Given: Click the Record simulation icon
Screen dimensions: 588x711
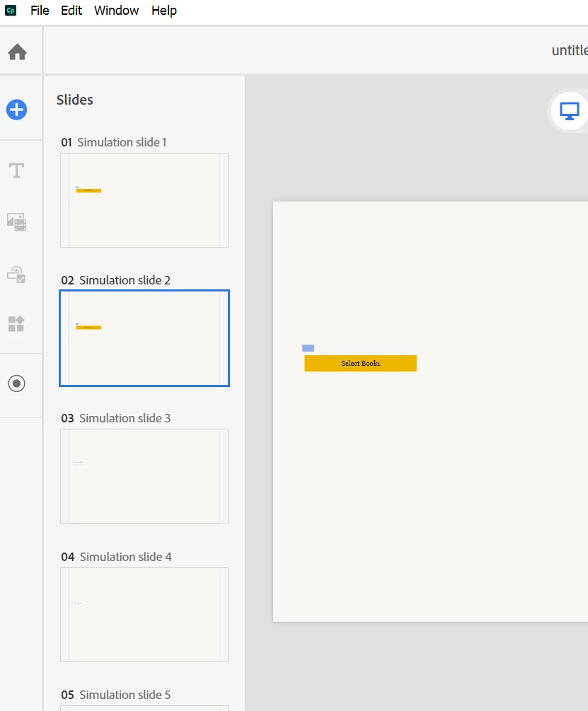Looking at the screenshot, I should (17, 383).
